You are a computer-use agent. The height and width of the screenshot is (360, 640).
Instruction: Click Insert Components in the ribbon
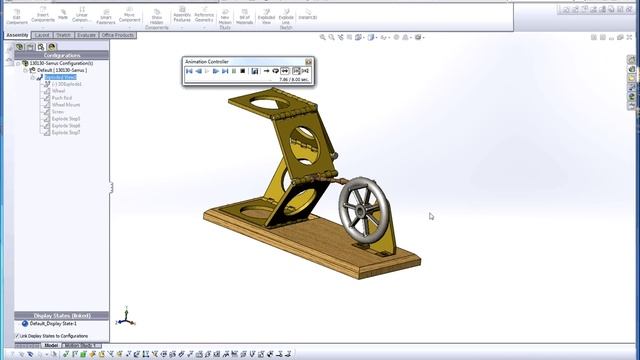[x=43, y=15]
